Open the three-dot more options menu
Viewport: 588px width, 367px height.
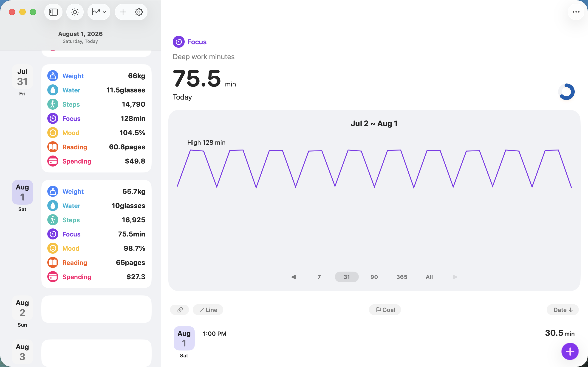point(576,12)
